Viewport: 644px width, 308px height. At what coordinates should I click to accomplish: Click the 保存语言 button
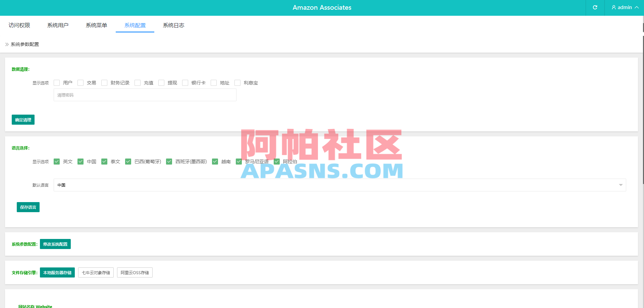pos(28,207)
